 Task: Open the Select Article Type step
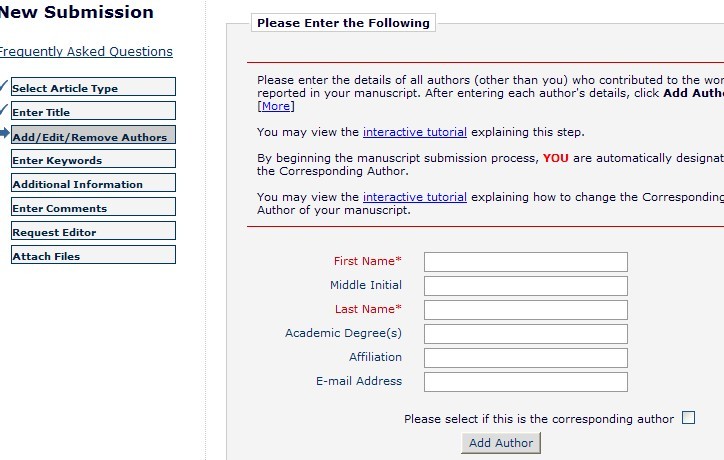[x=93, y=88]
